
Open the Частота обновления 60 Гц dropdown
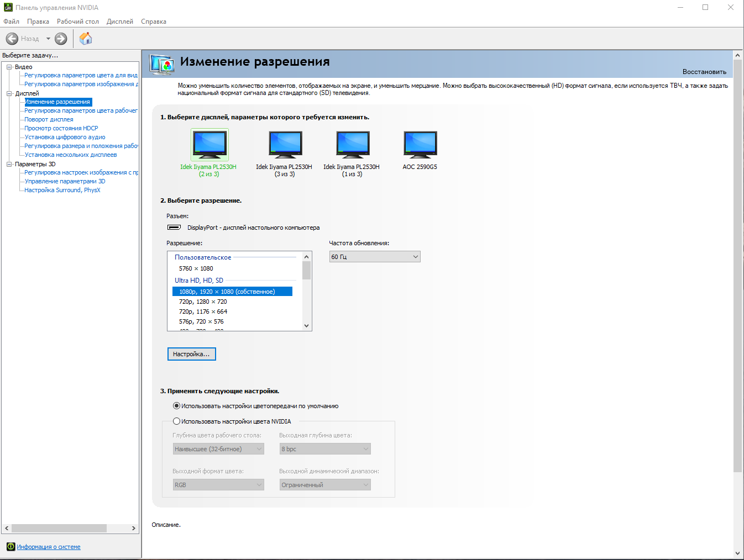coord(375,257)
